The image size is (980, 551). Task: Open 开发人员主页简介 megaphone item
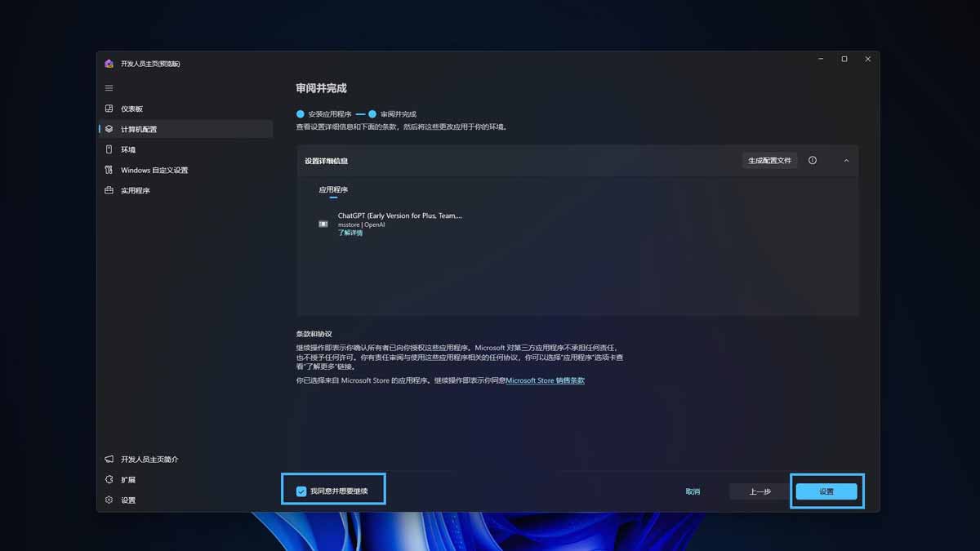[x=149, y=460]
